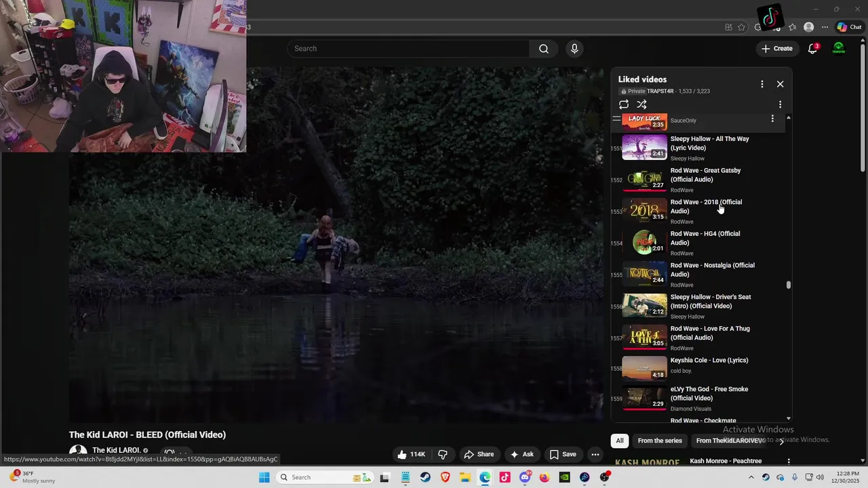Select the All filter chip
868x488 pixels.
(619, 441)
